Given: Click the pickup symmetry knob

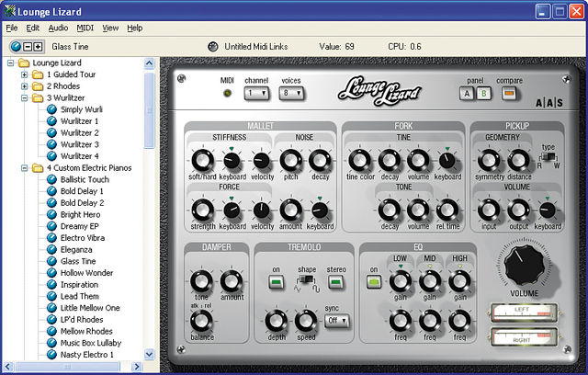Looking at the screenshot, I should click(489, 161).
